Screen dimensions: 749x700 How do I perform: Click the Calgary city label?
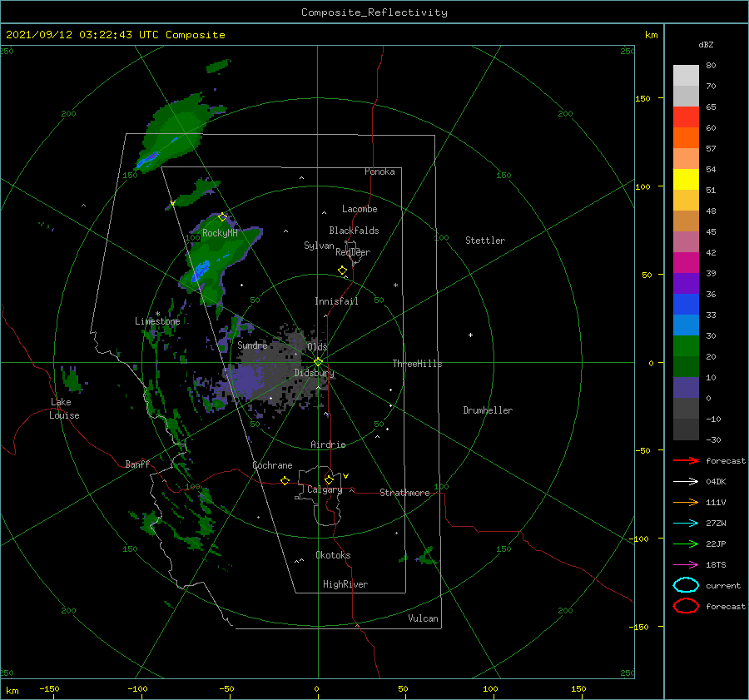pyautogui.click(x=325, y=489)
